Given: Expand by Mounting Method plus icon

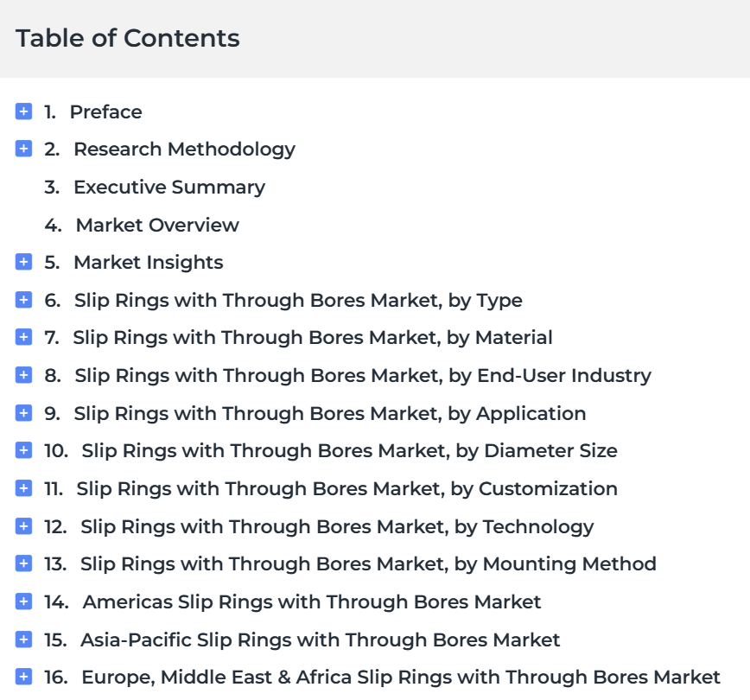Looking at the screenshot, I should point(23,563).
